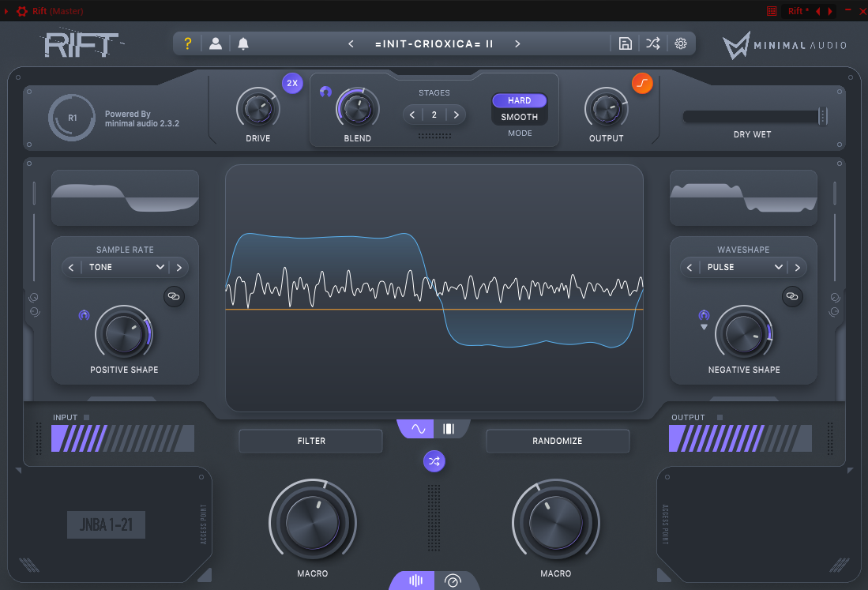Click the left MACRO knob
Viewport: 868px width, 590px height.
click(312, 523)
